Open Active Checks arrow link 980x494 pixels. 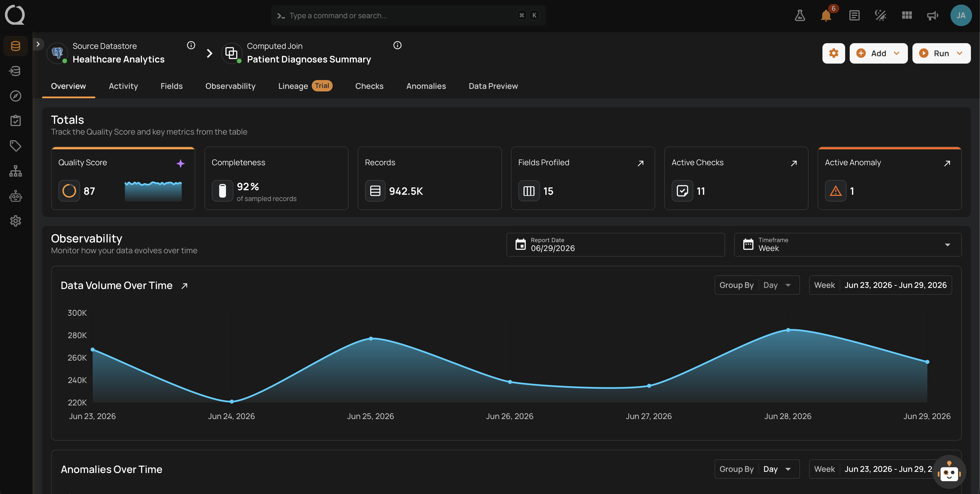tap(794, 163)
